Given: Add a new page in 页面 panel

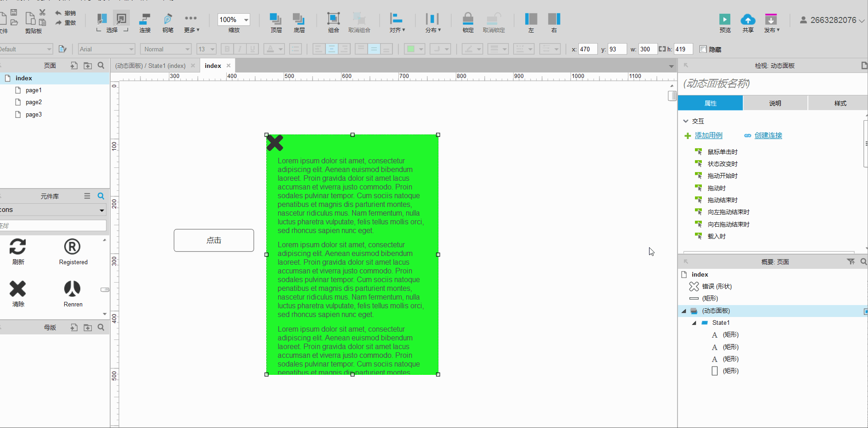Looking at the screenshot, I should point(74,66).
